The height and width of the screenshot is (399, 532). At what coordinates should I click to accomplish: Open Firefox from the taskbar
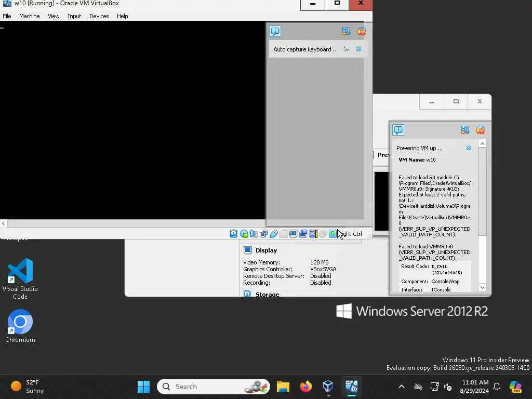pyautogui.click(x=305, y=387)
